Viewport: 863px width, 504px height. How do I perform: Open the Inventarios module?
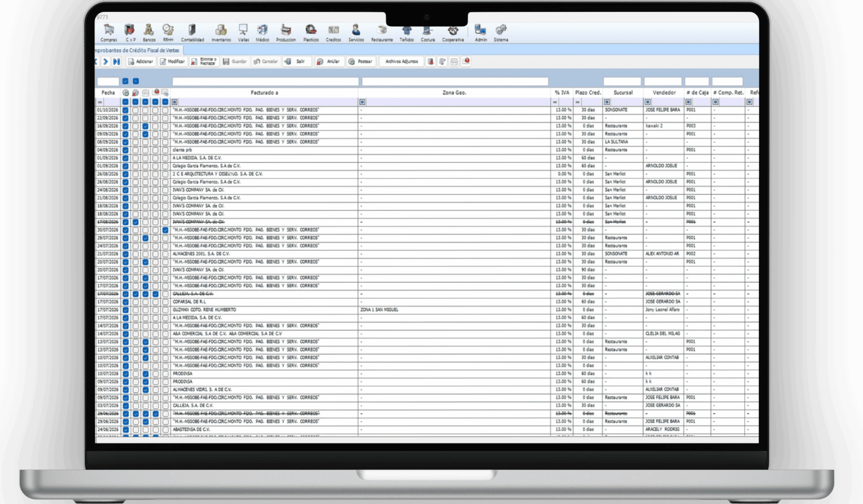coord(221,33)
